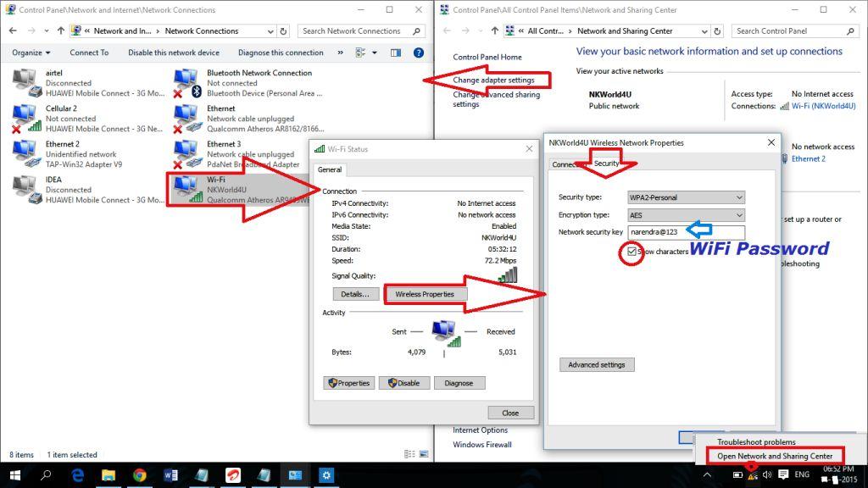Choose Troubleshoot problems from tray menu
The image size is (868, 488).
point(756,441)
